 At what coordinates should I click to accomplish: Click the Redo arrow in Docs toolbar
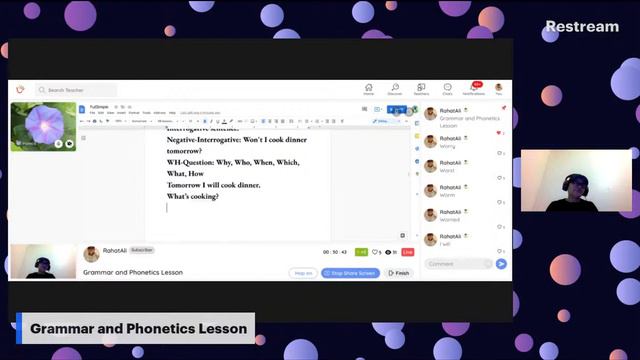(x=88, y=121)
